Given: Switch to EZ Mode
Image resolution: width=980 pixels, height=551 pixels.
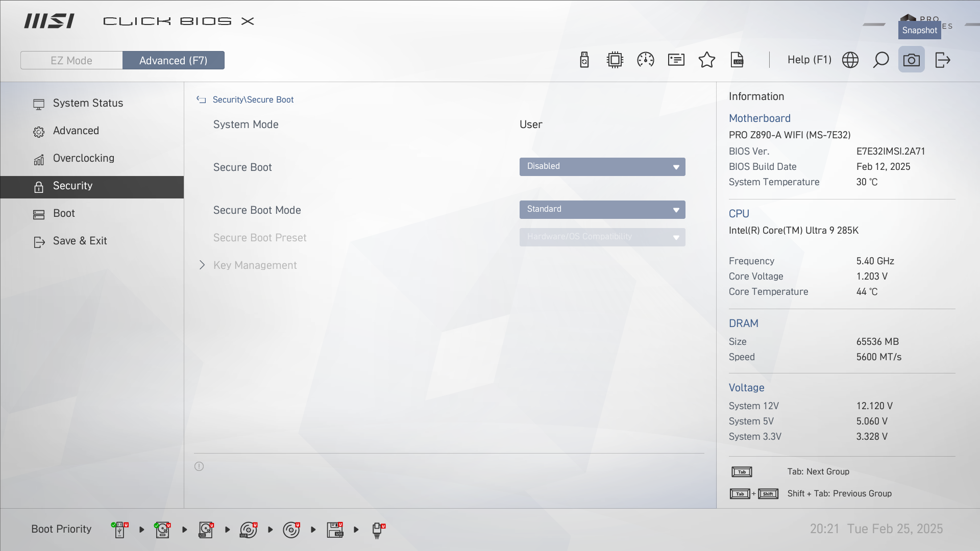Looking at the screenshot, I should [x=71, y=60].
